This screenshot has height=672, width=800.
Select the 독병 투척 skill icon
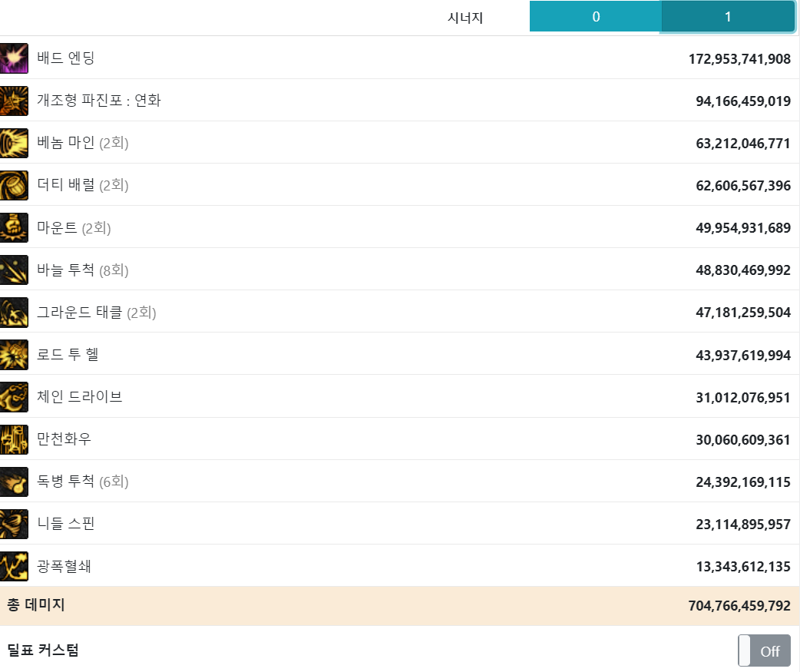click(x=14, y=482)
